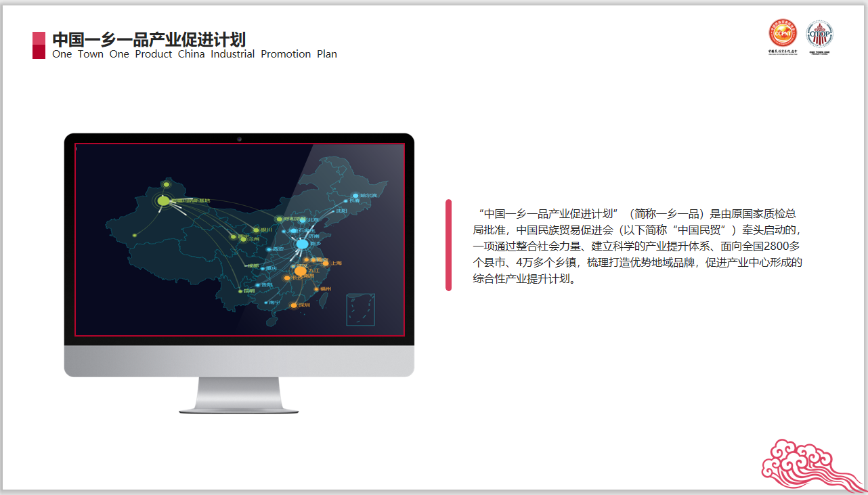The width and height of the screenshot is (868, 495).
Task: Click the red title accent block
Action: pos(39,45)
